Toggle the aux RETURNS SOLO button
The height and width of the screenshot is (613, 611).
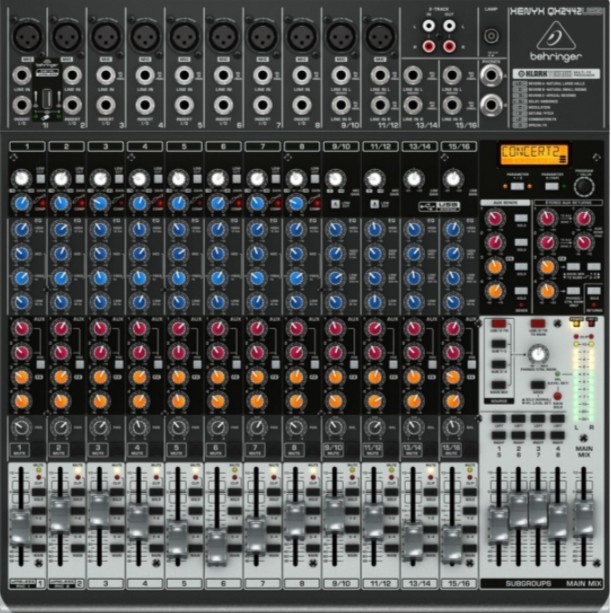pyautogui.click(x=593, y=290)
